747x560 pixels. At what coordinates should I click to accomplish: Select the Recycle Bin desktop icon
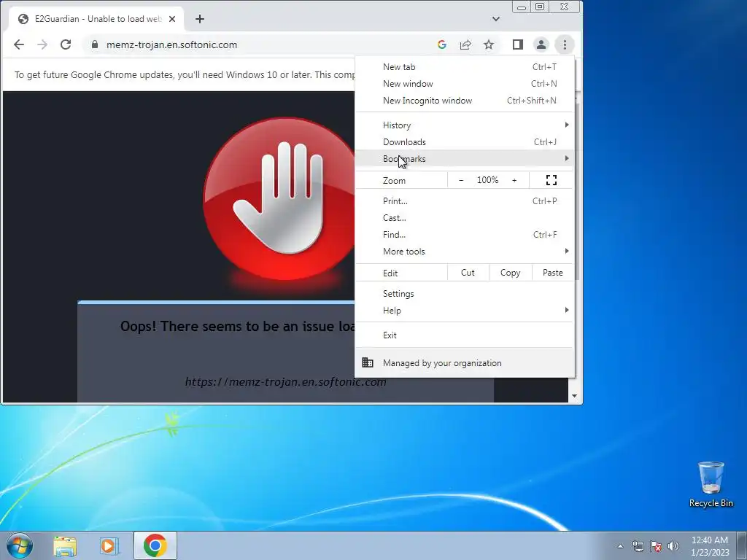[711, 484]
